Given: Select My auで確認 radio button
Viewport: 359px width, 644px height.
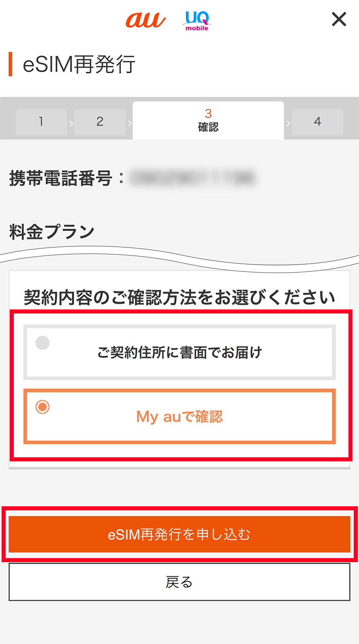Looking at the screenshot, I should [x=43, y=407].
